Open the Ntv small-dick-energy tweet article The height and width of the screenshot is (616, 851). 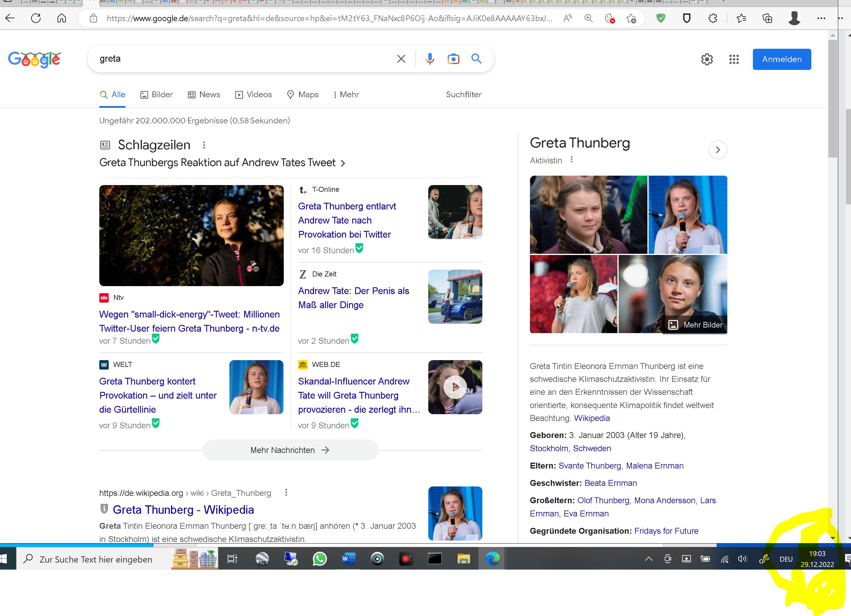[189, 321]
